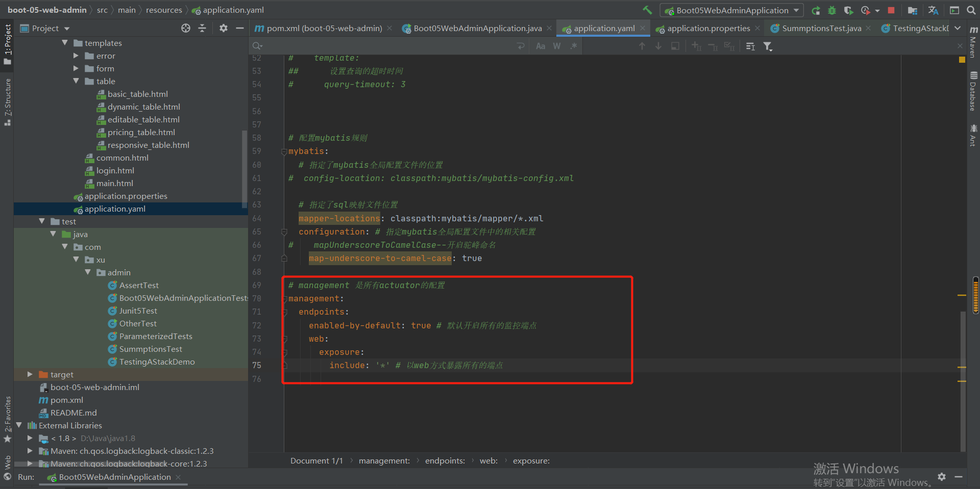This screenshot has height=489, width=980.
Task: Click the find in selection icon
Action: click(675, 46)
